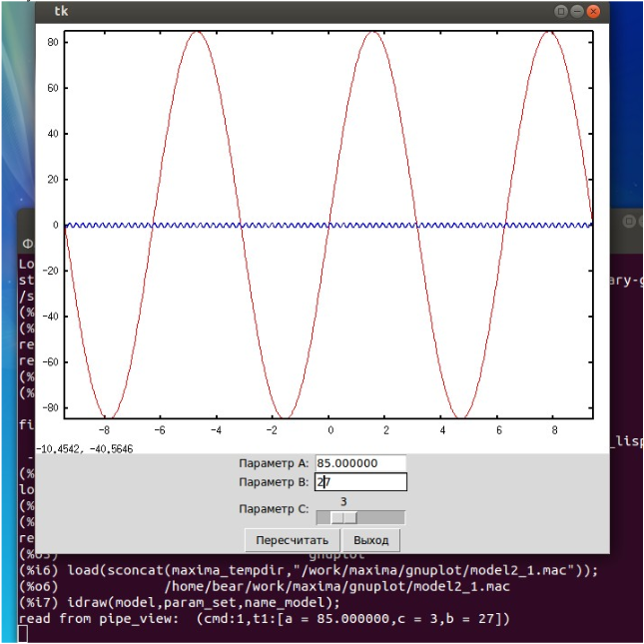This screenshot has width=644, height=644.
Task: Click the Параметр A label
Action: point(274,463)
